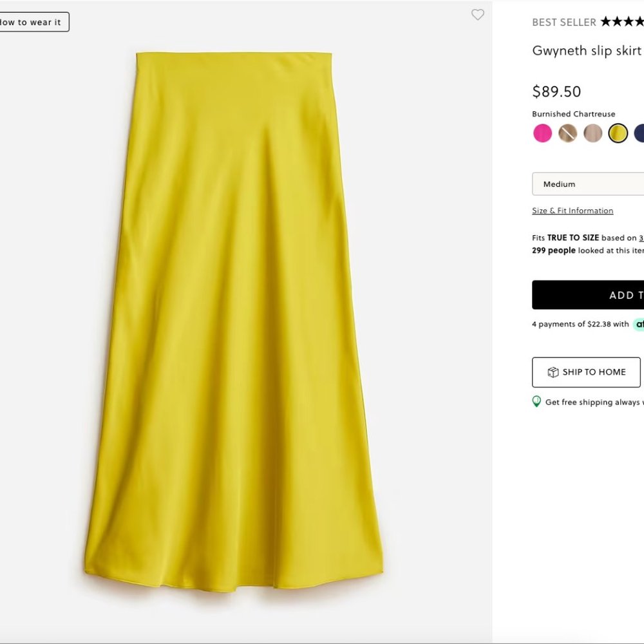
Task: Click the first star in the rating
Action: [x=604, y=21]
